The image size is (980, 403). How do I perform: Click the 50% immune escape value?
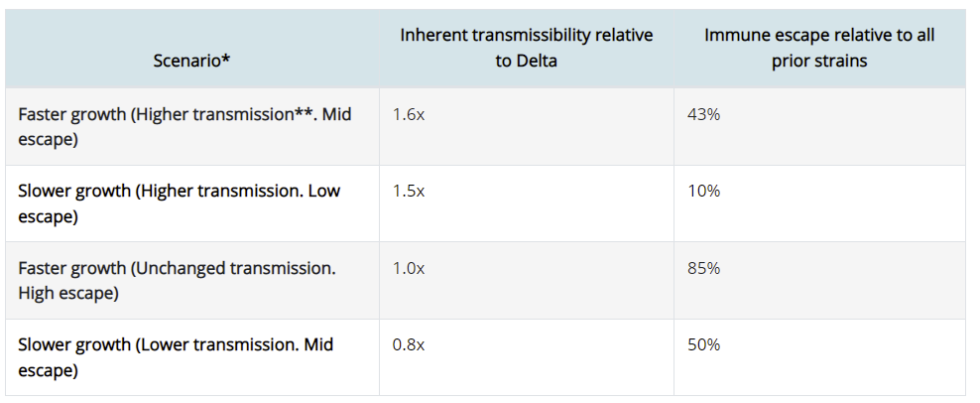pyautogui.click(x=703, y=344)
